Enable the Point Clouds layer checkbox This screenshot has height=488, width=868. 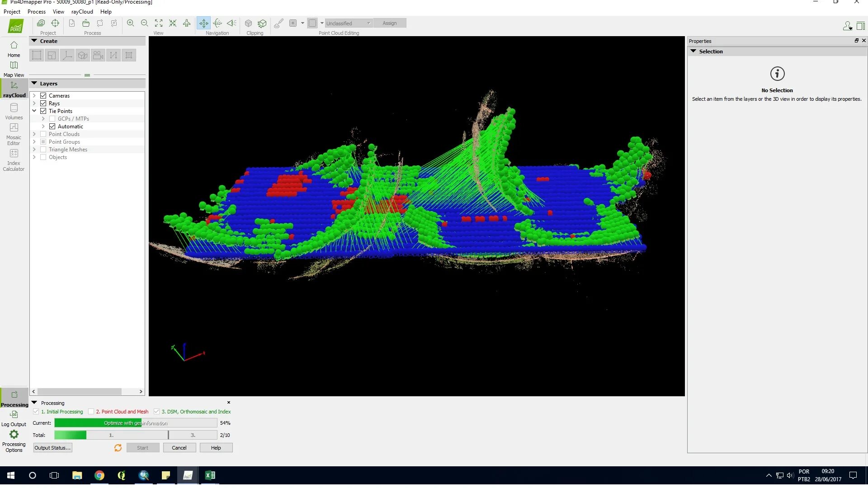pos(43,134)
